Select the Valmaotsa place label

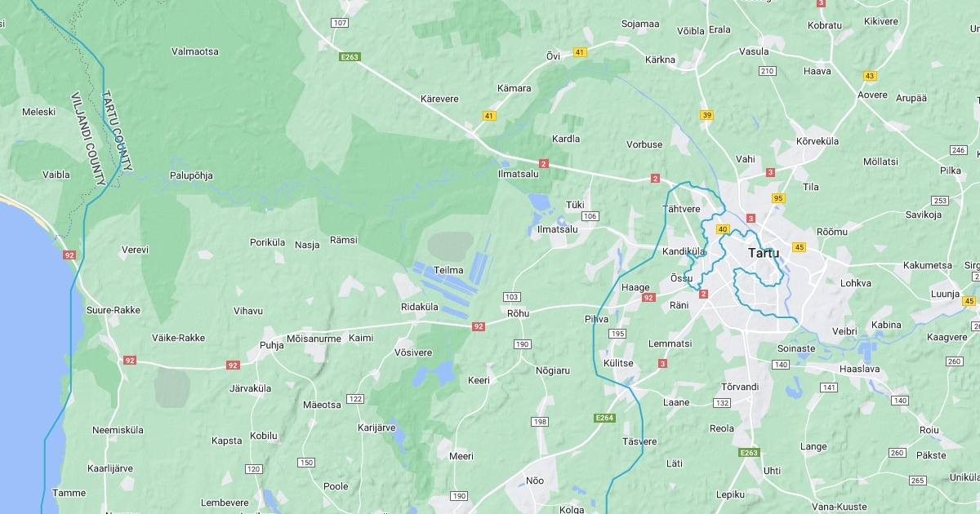pos(195,51)
